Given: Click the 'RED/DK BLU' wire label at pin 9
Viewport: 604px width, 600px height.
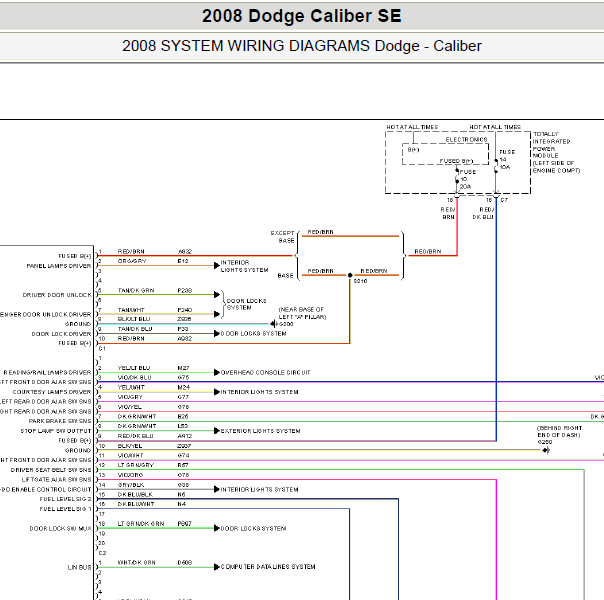Looking at the screenshot, I should 136,436.
